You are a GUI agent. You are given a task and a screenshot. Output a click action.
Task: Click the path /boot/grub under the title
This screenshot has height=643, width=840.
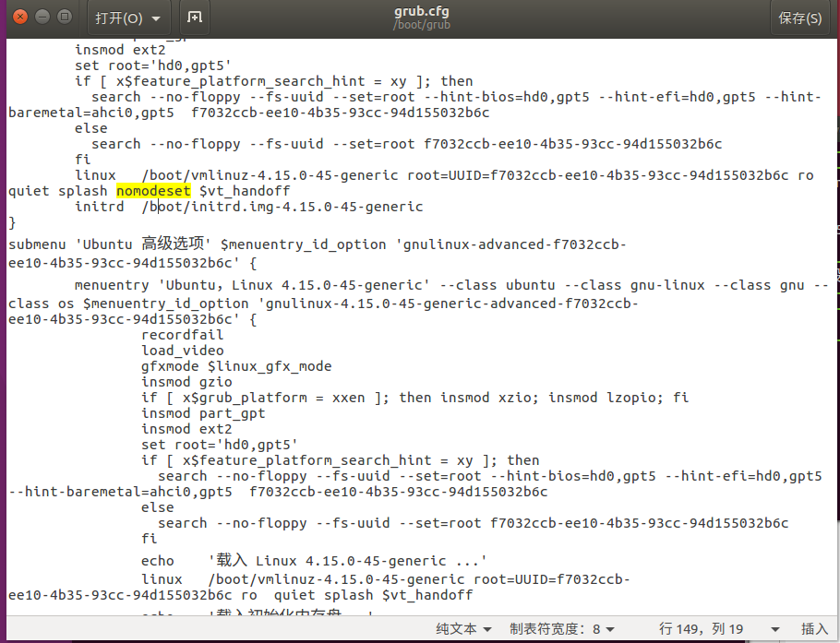pyautogui.click(x=422, y=25)
